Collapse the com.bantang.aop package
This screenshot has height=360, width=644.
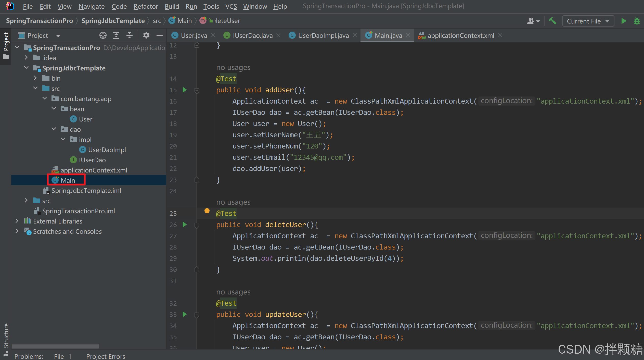click(x=45, y=98)
